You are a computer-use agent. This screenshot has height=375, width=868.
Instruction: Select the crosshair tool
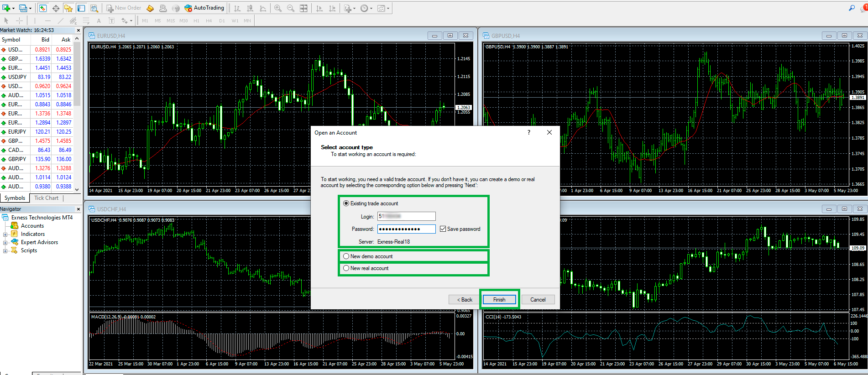tap(19, 21)
